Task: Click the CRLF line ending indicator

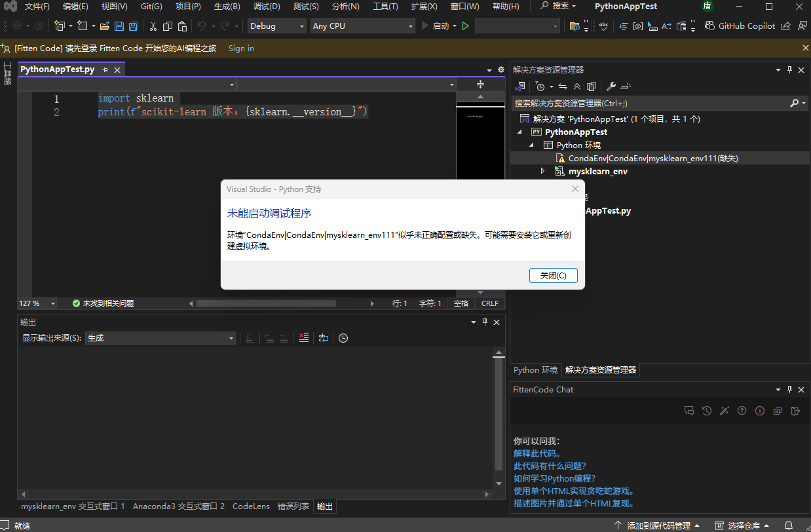Action: coord(490,303)
